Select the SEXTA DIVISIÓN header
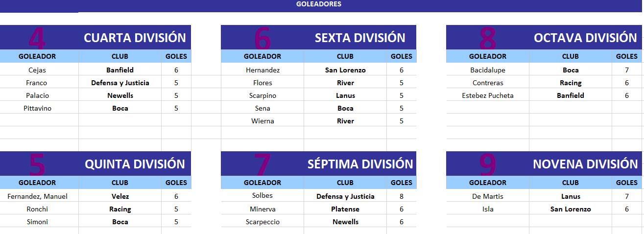Screen dimensions: 644x234 (x=360, y=38)
